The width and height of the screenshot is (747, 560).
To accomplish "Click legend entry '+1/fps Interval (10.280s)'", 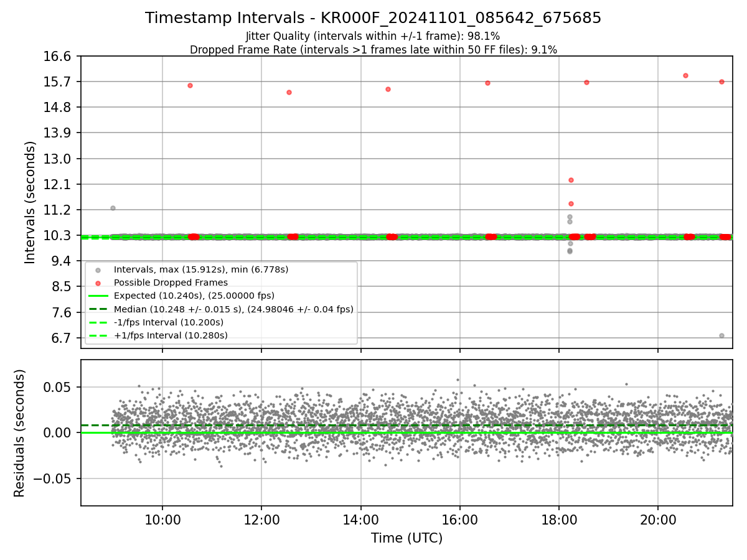I will tap(171, 335).
